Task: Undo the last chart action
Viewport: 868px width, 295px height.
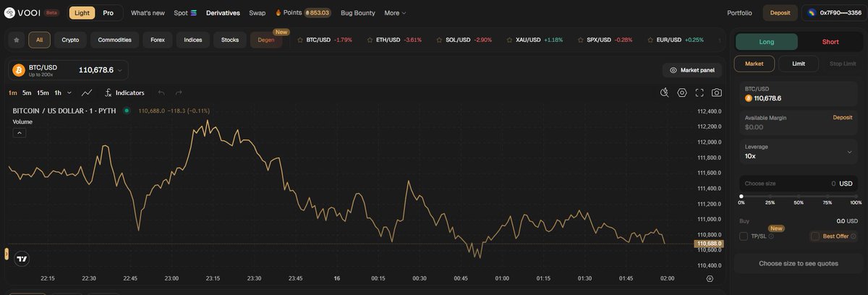Action: (x=161, y=93)
